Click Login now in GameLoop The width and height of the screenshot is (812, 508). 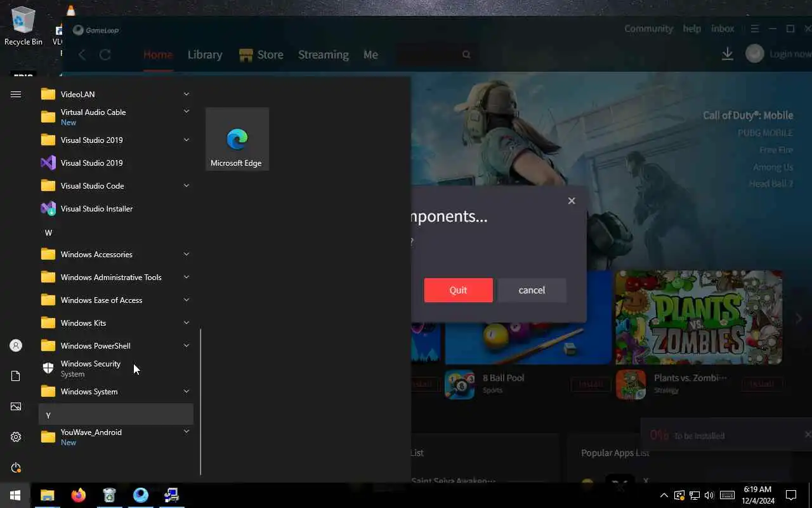(790, 54)
